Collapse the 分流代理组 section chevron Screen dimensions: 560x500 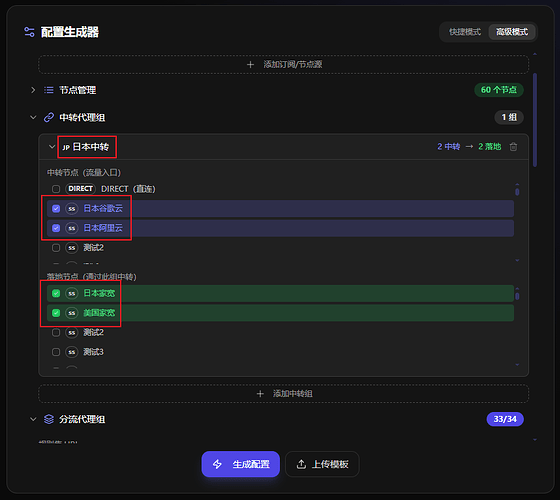(x=33, y=419)
